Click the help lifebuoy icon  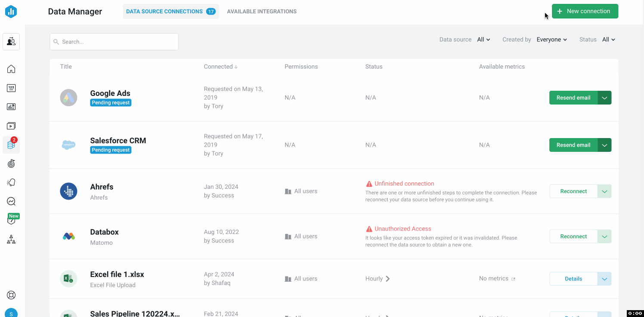tap(11, 295)
